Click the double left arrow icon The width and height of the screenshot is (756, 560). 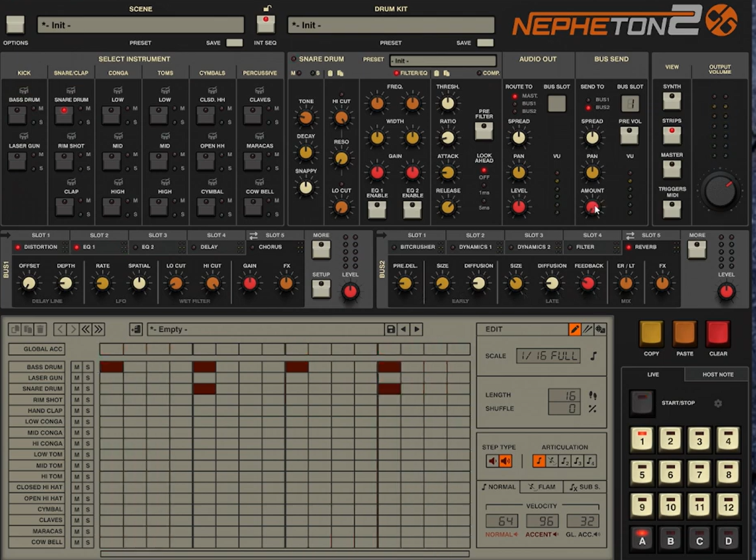[x=85, y=329]
